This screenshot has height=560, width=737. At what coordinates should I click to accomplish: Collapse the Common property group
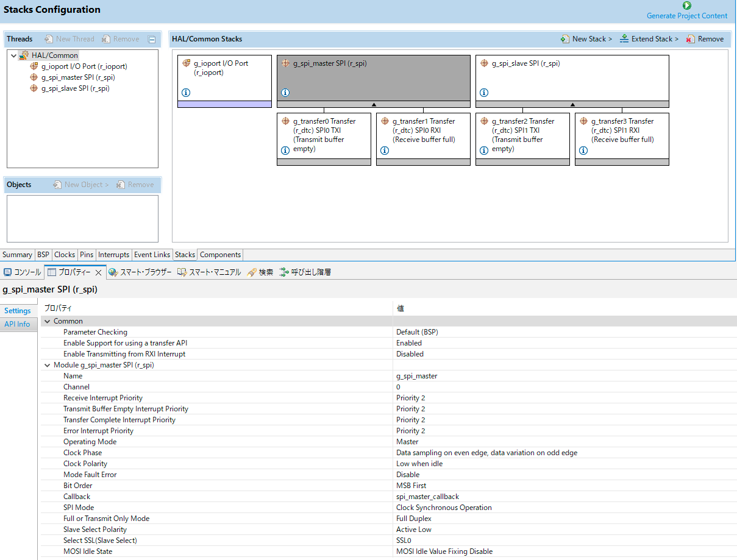[x=47, y=321]
